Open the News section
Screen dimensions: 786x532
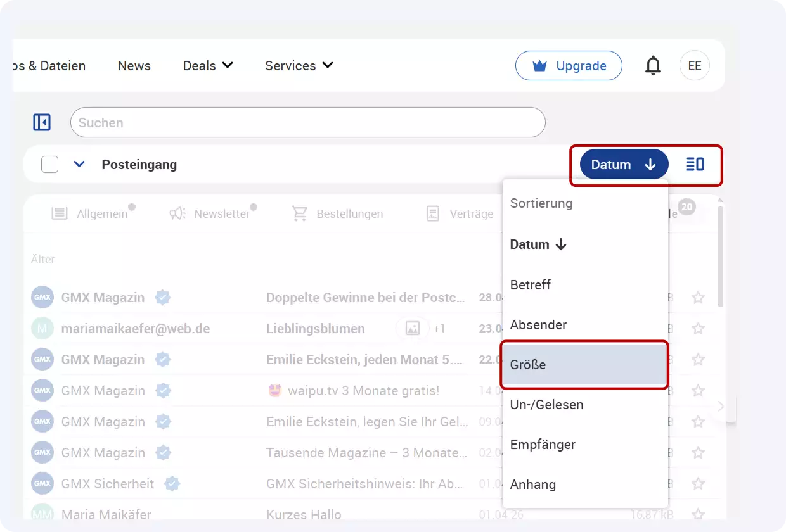(134, 65)
